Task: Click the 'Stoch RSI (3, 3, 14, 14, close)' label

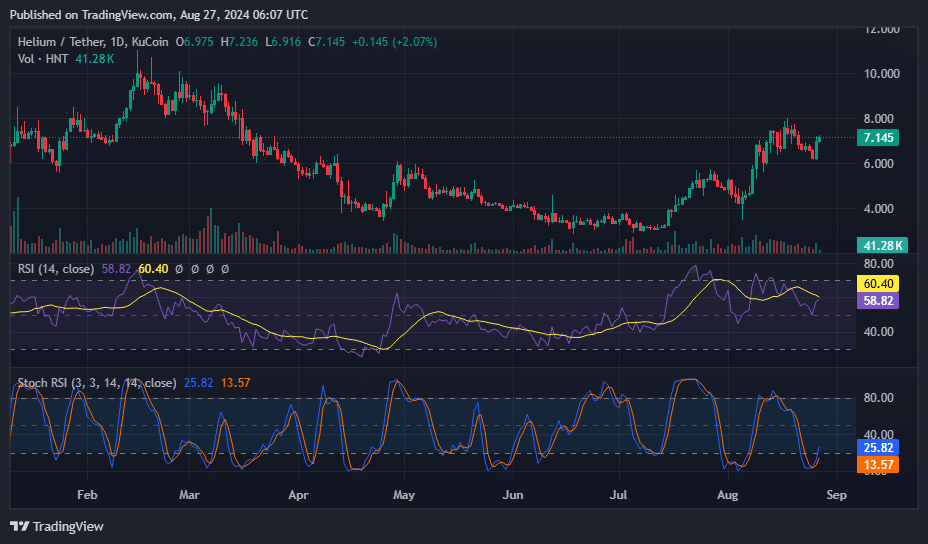Action: 97,383
